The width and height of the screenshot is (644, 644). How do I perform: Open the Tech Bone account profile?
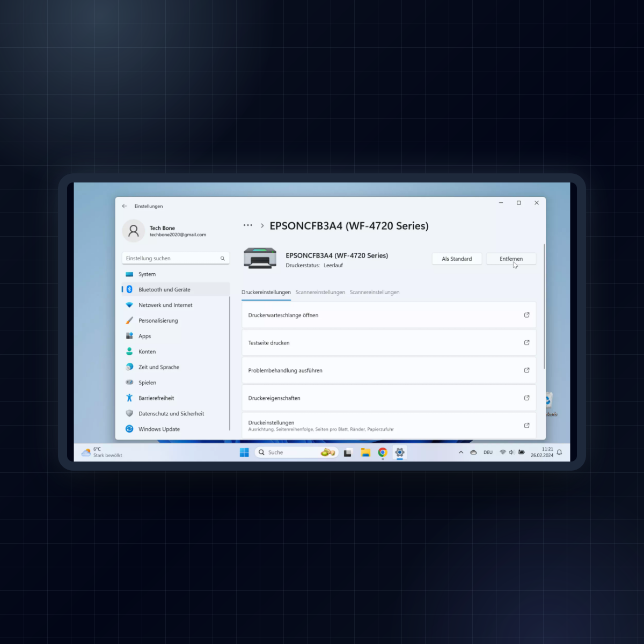(164, 231)
